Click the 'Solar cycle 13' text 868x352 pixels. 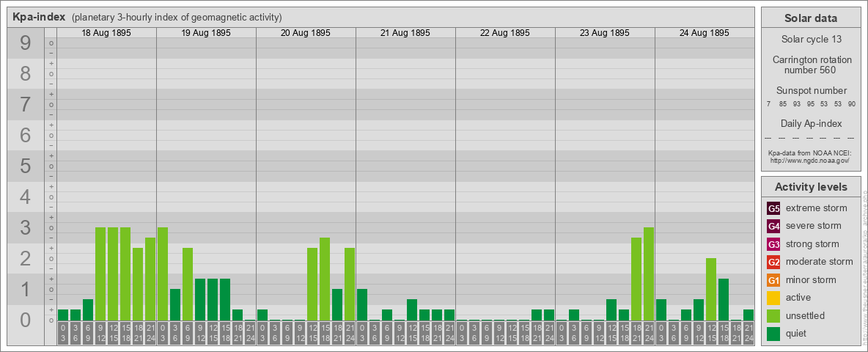(810, 40)
